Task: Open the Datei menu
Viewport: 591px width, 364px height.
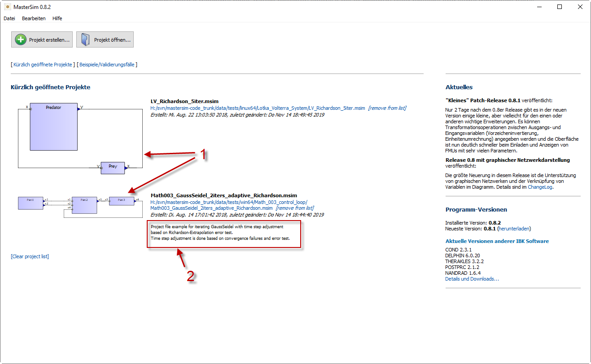Action: pyautogui.click(x=9, y=18)
